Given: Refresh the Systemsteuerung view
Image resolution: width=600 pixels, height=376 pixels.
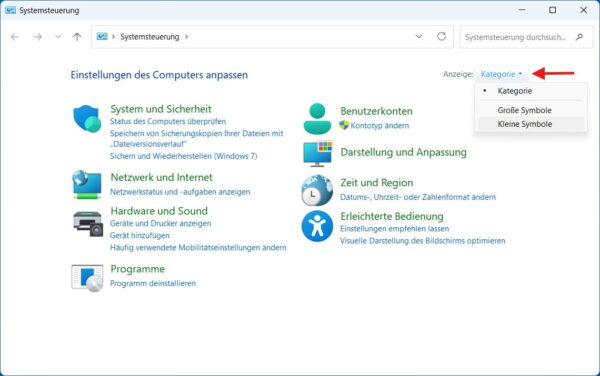Looking at the screenshot, I should tap(442, 36).
